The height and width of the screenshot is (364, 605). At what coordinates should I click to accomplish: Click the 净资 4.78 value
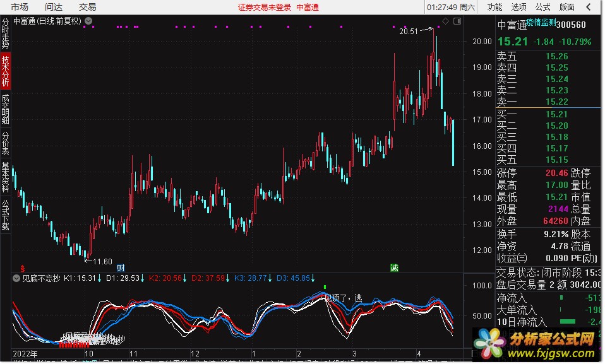[x=560, y=246]
